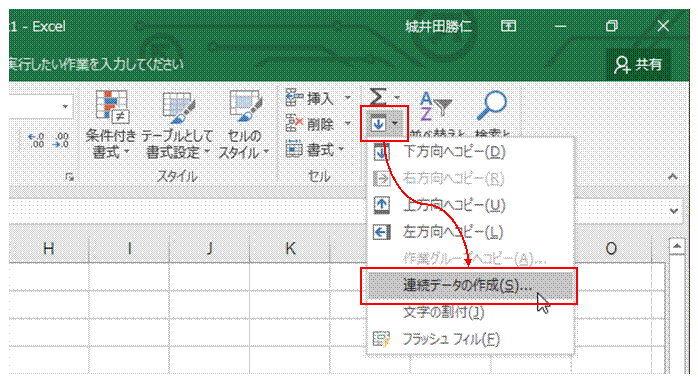Select Fill Left 左方向へコピー(L)
Viewport: 698px width, 380px height.
pos(470,232)
